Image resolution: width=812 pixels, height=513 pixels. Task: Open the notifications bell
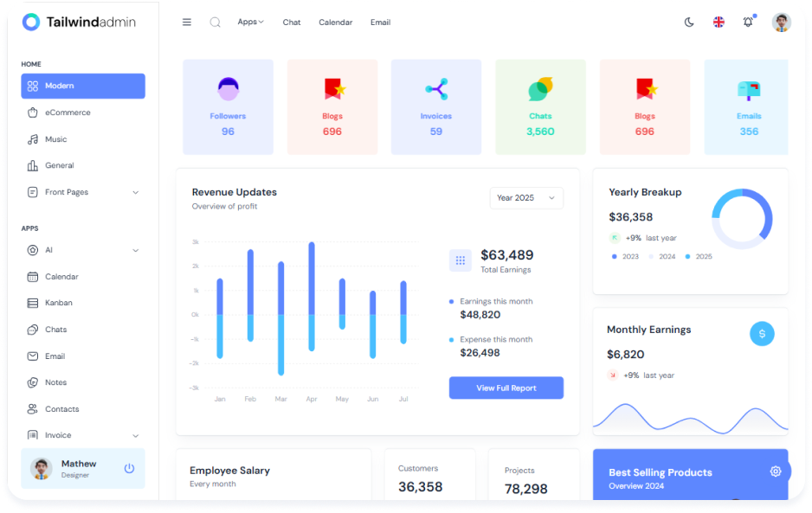coord(748,22)
